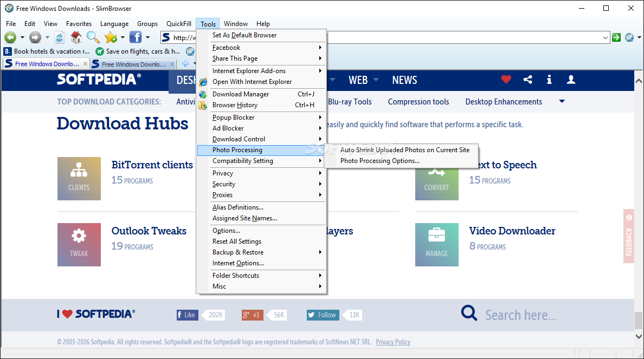Viewport: 644px width, 359px height.
Task: Click the Refresh page icon
Action: point(60,37)
